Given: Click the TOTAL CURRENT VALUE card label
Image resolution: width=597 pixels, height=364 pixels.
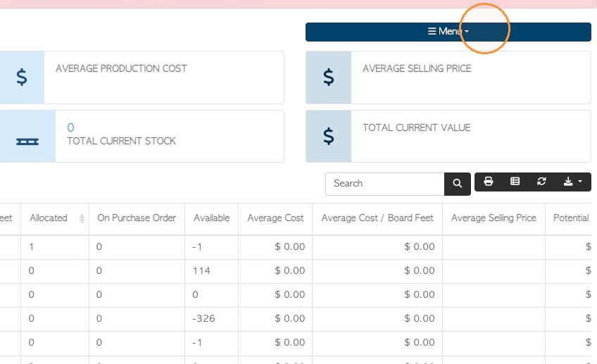Looking at the screenshot, I should click(417, 127).
